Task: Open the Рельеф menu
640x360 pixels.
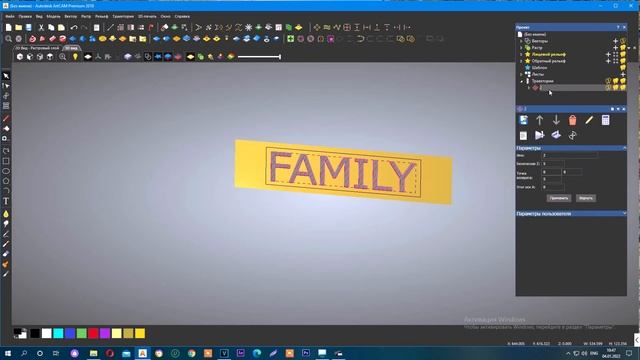Action: pos(102,16)
